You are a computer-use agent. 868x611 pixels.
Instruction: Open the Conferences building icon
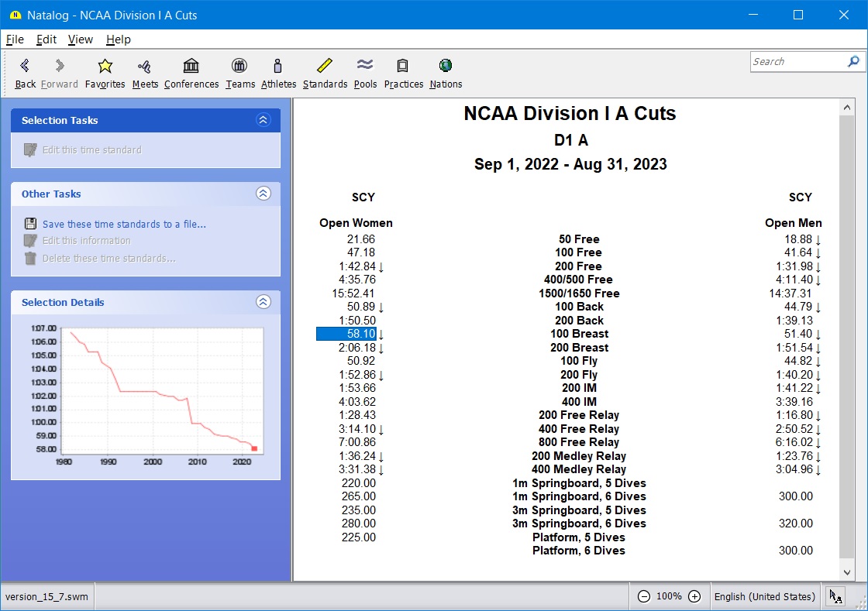tap(191, 67)
